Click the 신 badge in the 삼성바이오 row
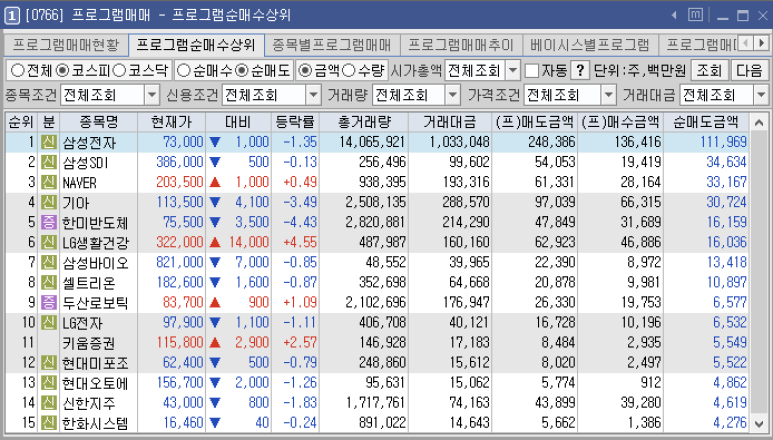The width and height of the screenshot is (773, 440). [48, 262]
